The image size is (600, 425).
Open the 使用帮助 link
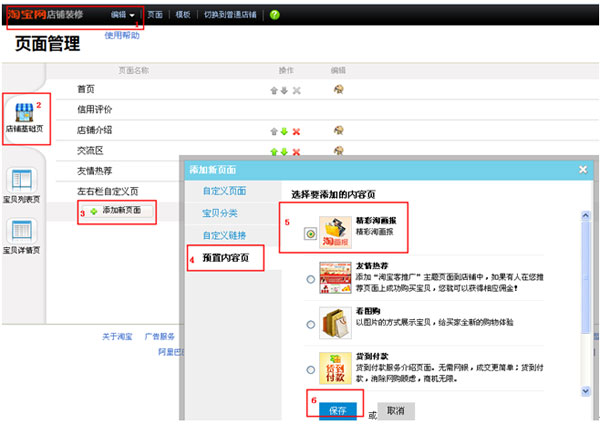coord(122,36)
